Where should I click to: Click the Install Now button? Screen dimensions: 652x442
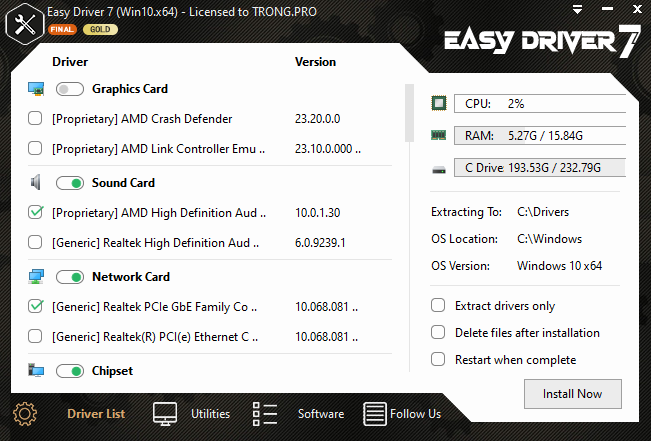click(573, 394)
